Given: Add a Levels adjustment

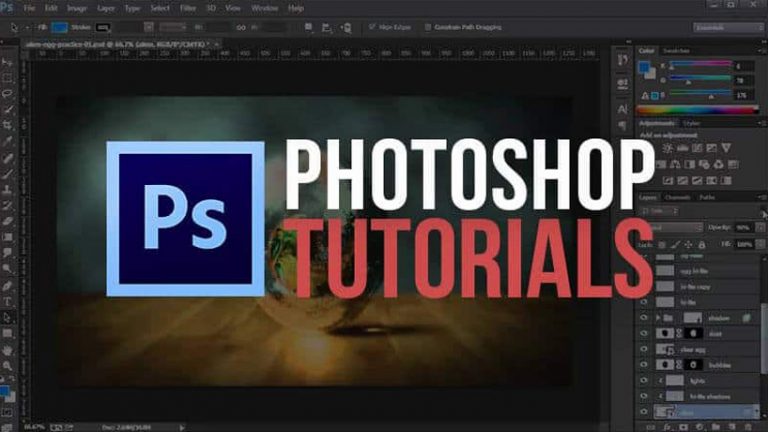Looking at the screenshot, I should click(x=682, y=148).
